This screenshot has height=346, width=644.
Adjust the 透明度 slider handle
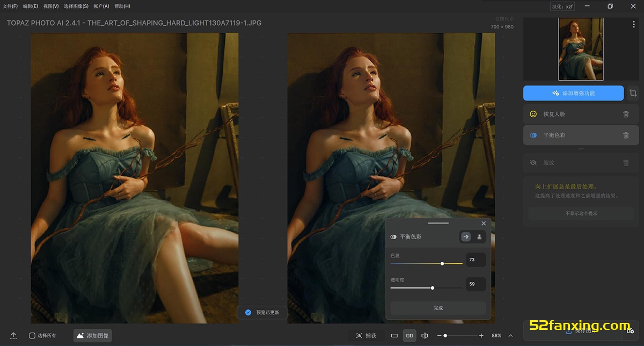(x=433, y=288)
